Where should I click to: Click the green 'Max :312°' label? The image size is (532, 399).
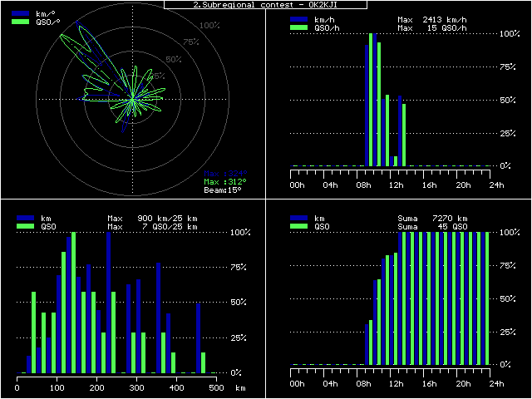[225, 182]
